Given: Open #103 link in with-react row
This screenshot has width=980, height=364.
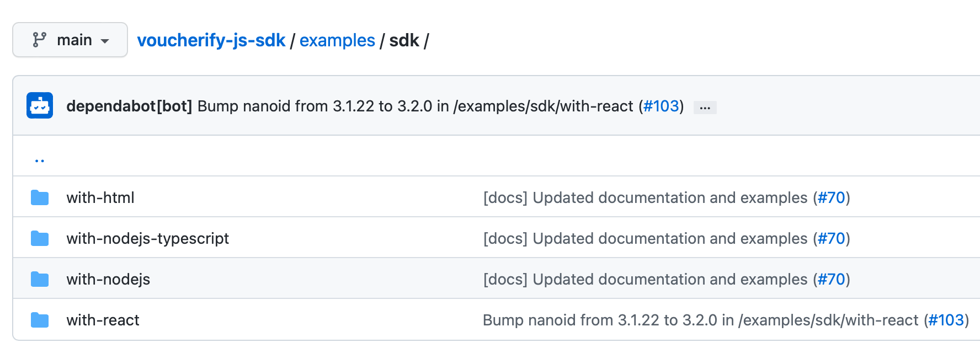Looking at the screenshot, I should click(x=946, y=320).
